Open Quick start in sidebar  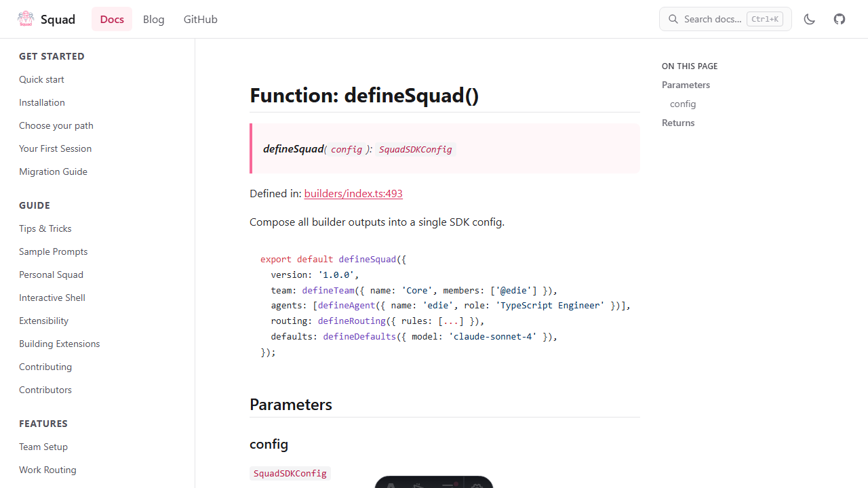click(41, 79)
